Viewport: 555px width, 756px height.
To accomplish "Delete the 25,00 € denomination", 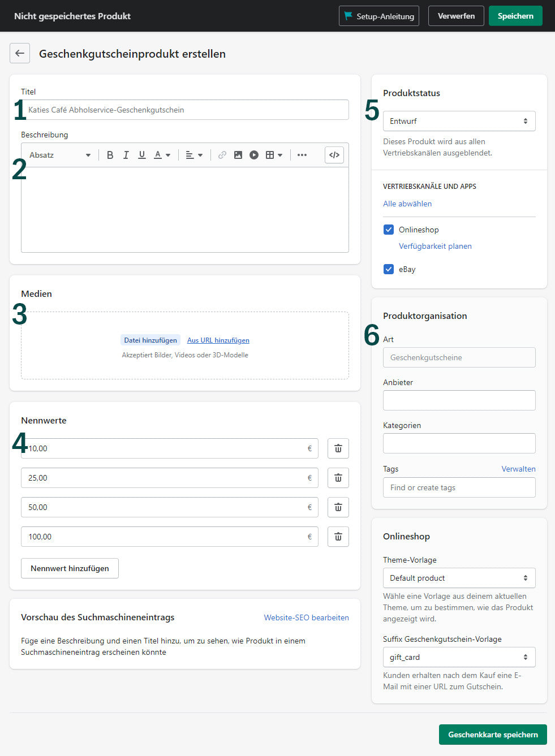I will click(338, 478).
